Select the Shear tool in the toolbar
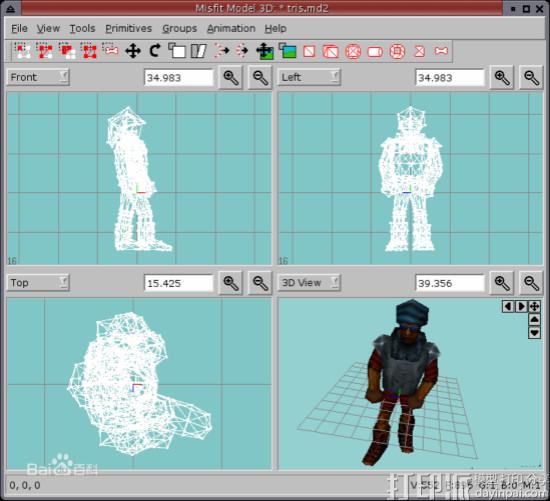 click(199, 51)
